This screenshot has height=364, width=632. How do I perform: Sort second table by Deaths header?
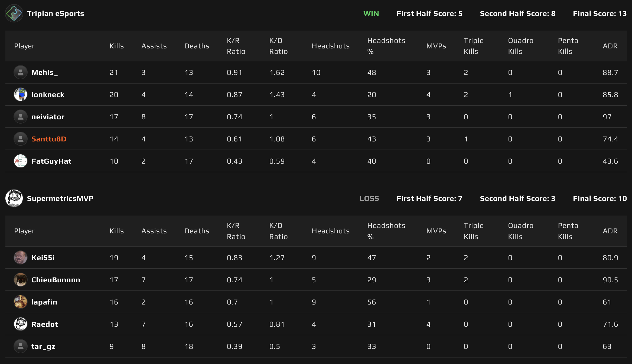197,231
